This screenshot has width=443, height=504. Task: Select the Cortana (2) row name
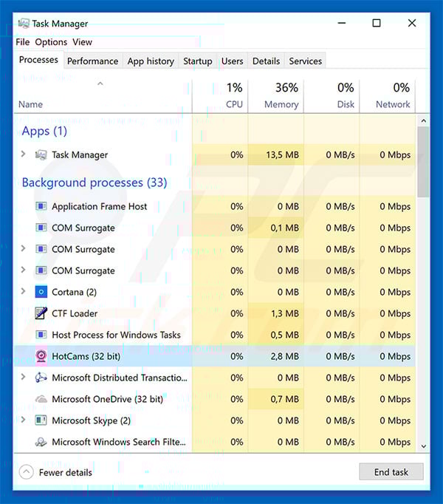point(75,292)
